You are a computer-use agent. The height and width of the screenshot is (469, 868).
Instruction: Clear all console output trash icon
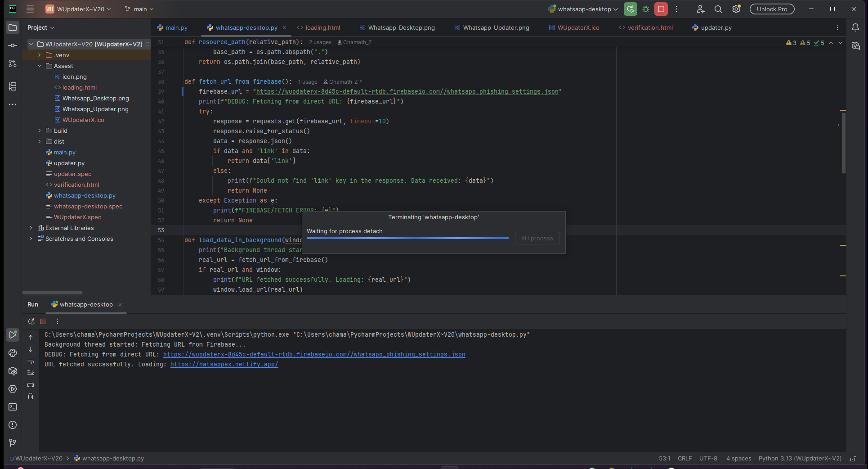pyautogui.click(x=31, y=396)
